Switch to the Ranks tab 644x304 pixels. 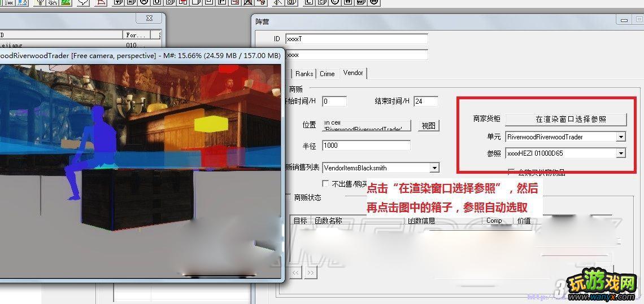(304, 74)
